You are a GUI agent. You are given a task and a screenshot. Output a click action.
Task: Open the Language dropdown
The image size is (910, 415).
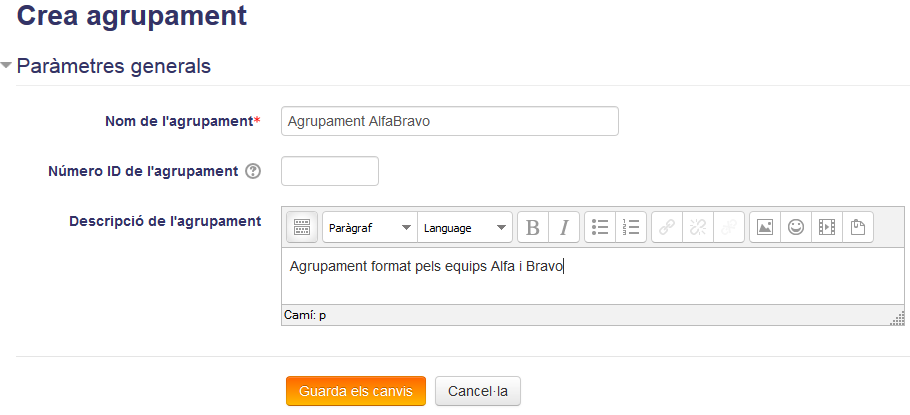click(x=465, y=228)
